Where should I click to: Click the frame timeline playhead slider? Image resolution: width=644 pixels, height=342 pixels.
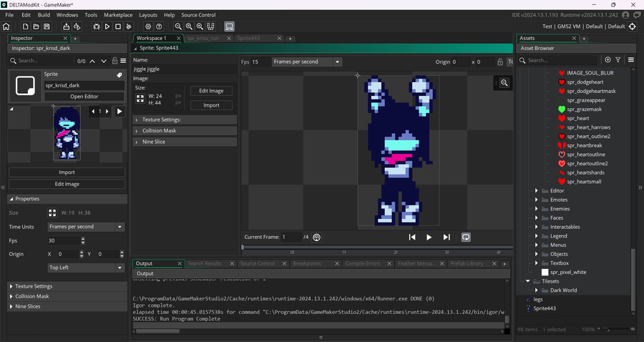[x=243, y=247]
